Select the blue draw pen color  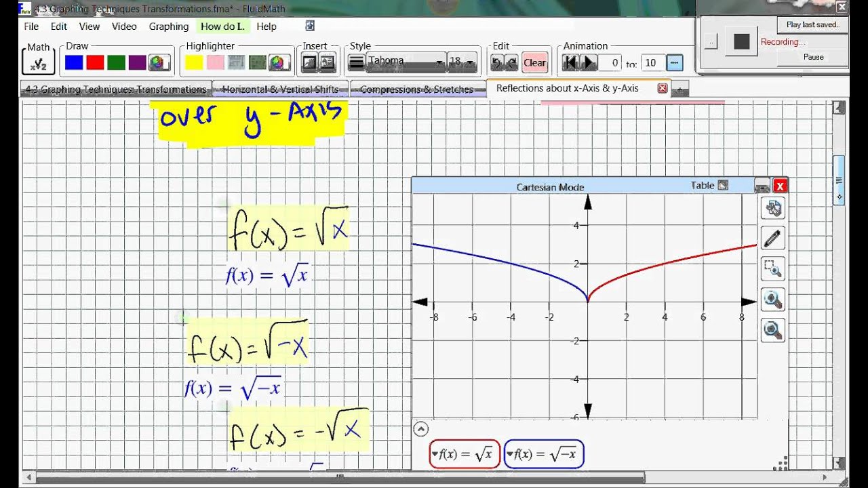[74, 63]
